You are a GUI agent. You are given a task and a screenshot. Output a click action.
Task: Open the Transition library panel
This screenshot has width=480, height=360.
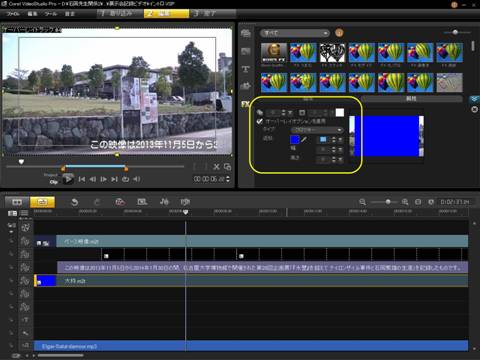pyautogui.click(x=246, y=51)
